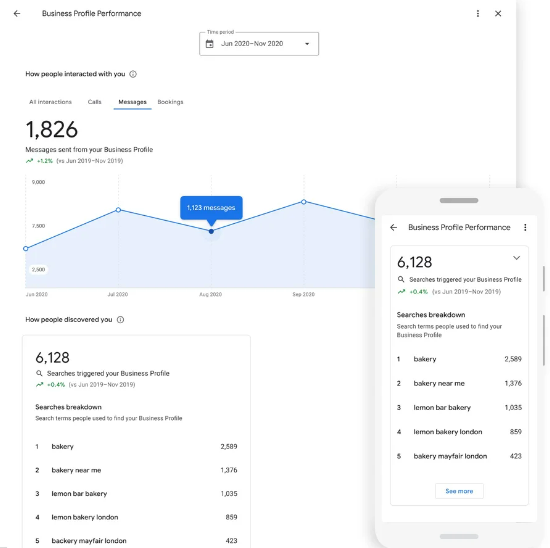Click the back arrow in desktop header
Image resolution: width=550 pixels, height=548 pixels.
17,14
